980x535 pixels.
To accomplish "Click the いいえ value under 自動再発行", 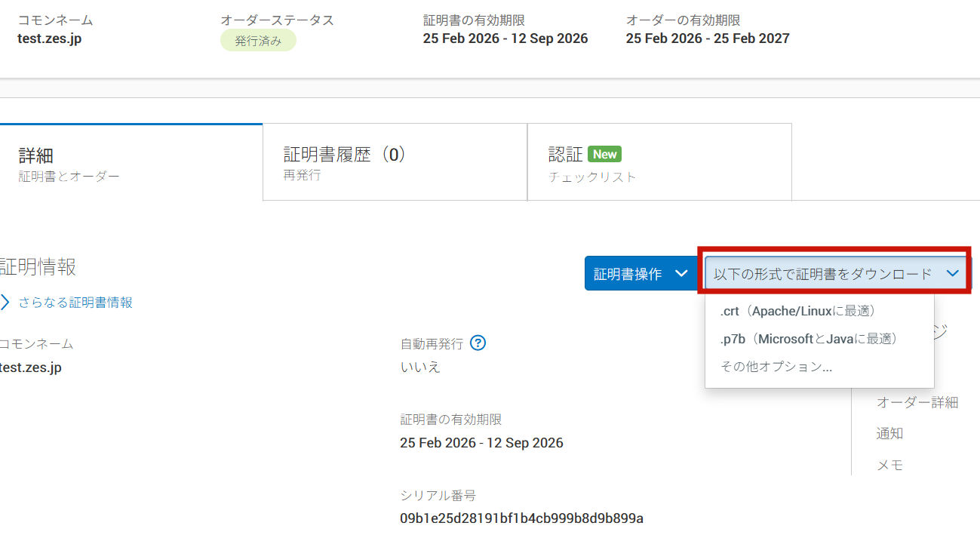I will 420,367.
